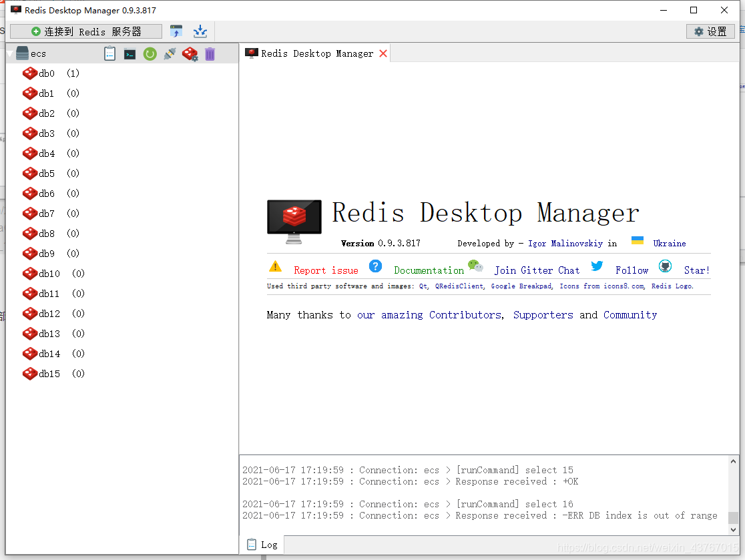Click the blue question mark icon
The width and height of the screenshot is (745, 560).
point(375,266)
